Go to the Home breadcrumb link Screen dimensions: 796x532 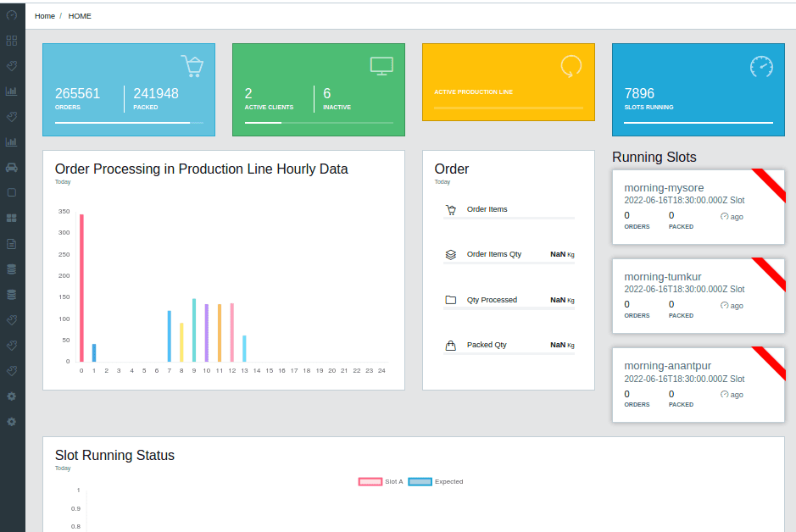[45, 16]
